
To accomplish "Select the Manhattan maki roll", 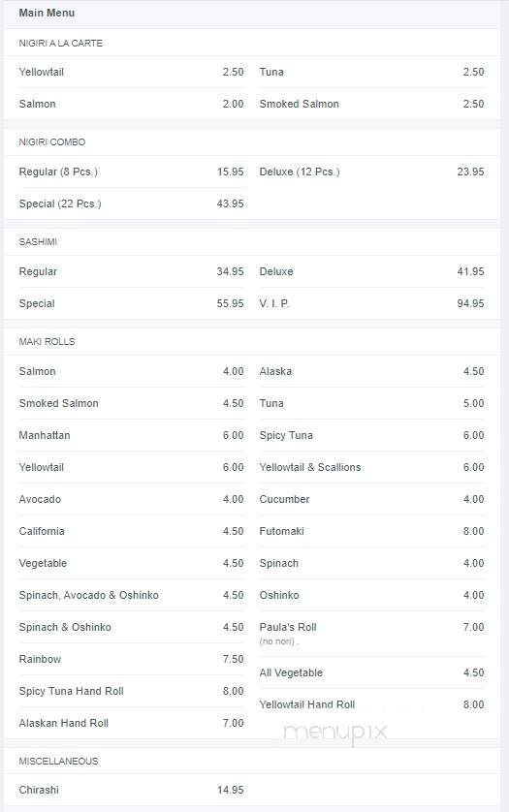I will point(131,435).
